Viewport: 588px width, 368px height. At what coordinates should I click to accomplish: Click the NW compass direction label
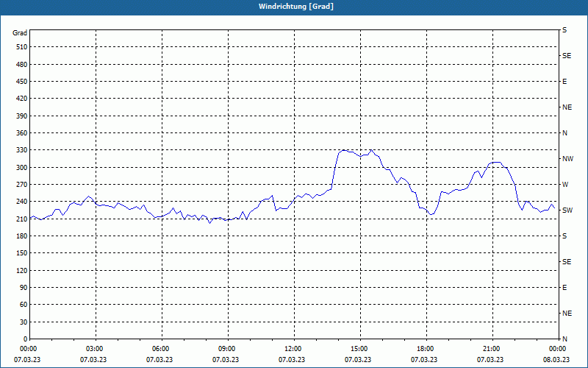[x=567, y=159]
